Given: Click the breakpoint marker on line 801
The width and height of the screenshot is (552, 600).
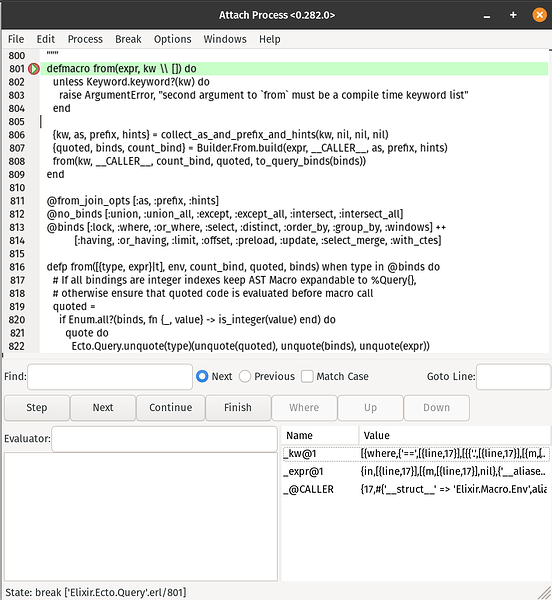Looking at the screenshot, I should pyautogui.click(x=34, y=69).
